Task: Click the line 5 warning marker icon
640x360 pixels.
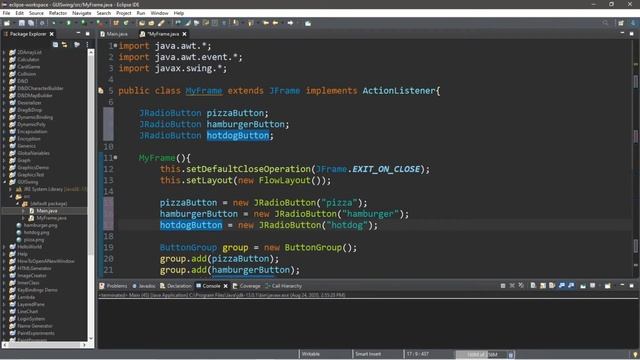Action: point(101,91)
